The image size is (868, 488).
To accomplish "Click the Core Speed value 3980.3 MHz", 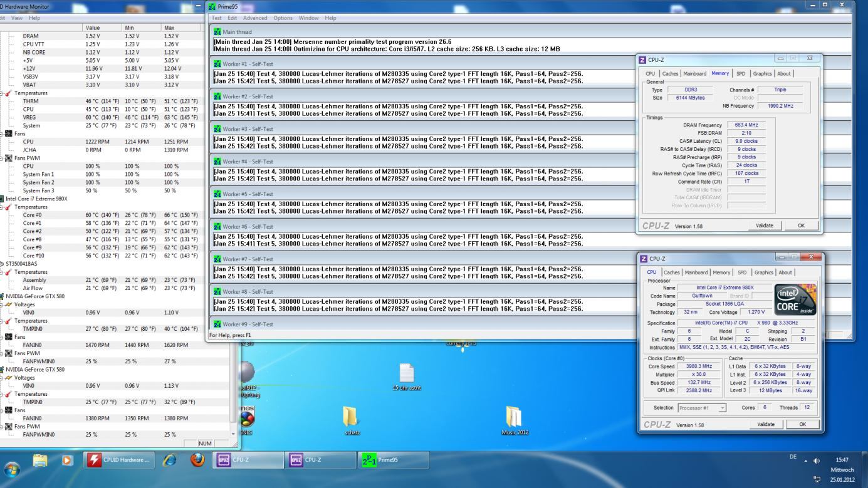I will pos(698,366).
